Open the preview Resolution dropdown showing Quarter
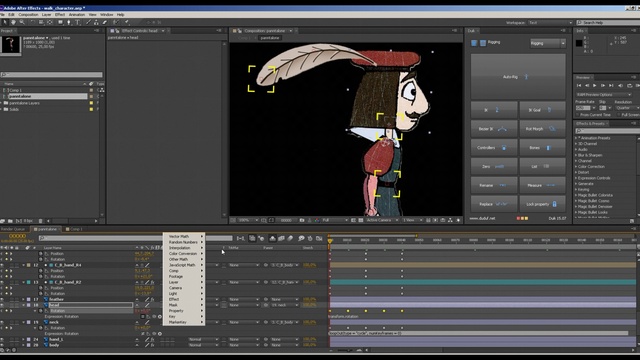The width and height of the screenshot is (640, 360). [x=626, y=108]
